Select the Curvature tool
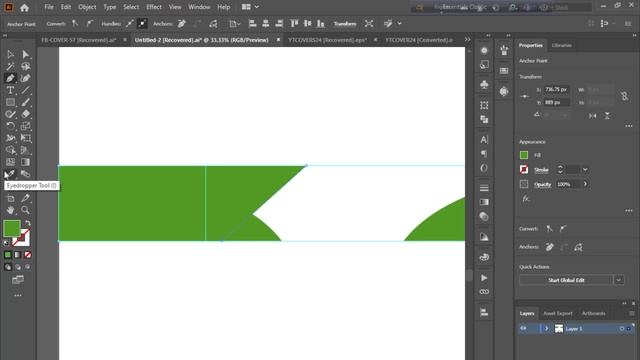 pyautogui.click(x=25, y=78)
